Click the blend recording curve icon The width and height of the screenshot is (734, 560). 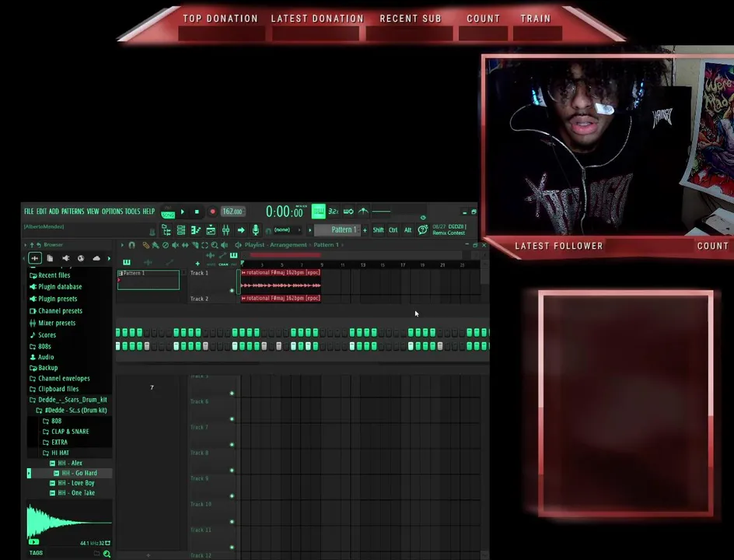point(363,212)
